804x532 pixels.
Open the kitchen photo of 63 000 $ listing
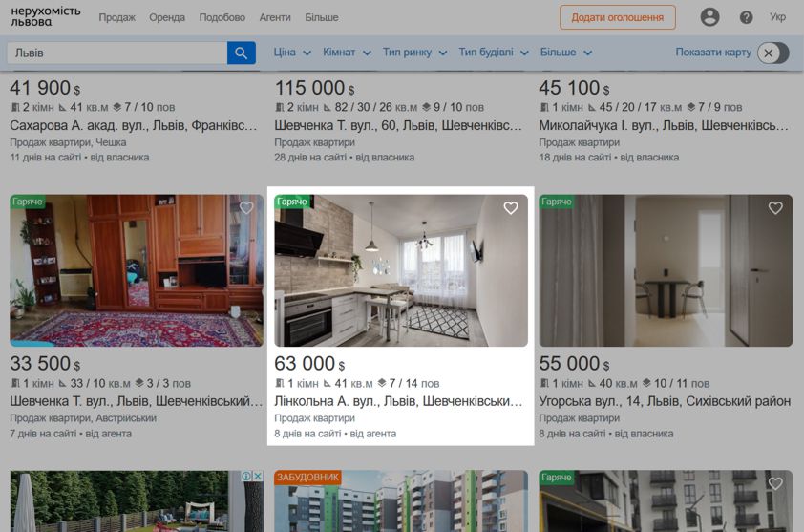pos(401,270)
